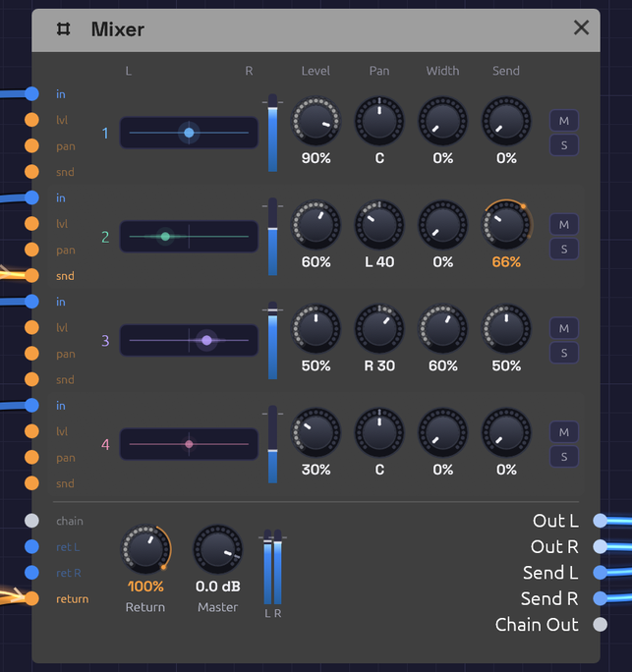Click channel 3 Send knob at 50%
This screenshot has height=672, width=632.
tap(506, 328)
